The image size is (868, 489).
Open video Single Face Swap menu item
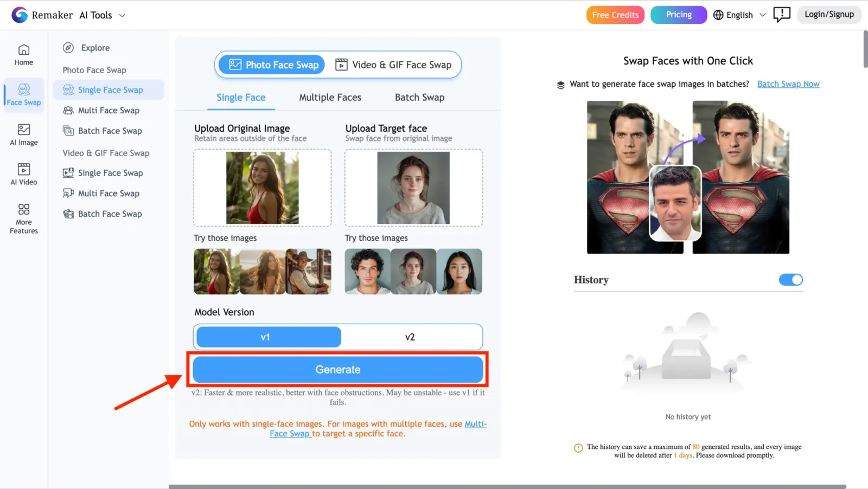[x=109, y=173]
